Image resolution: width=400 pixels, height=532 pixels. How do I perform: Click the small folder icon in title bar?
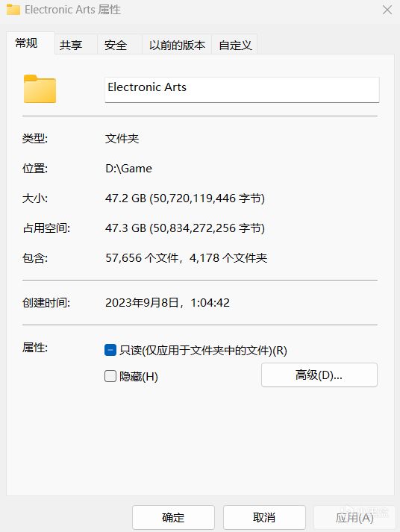(x=13, y=10)
